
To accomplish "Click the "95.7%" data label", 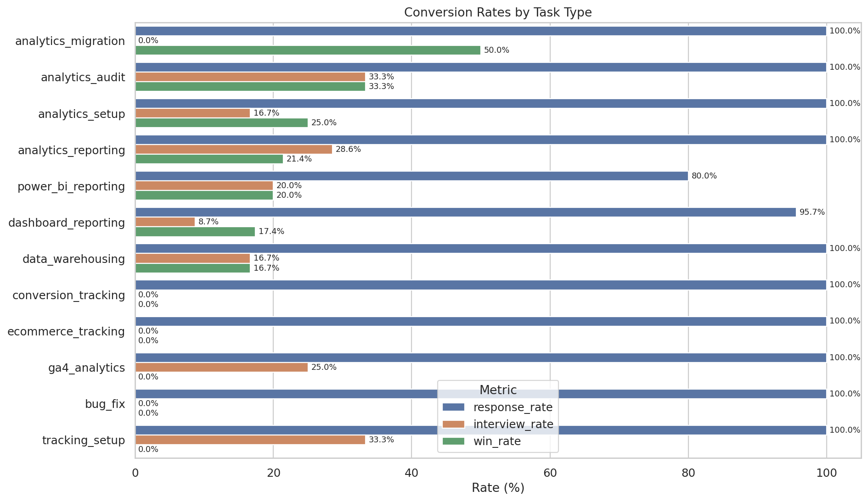I will point(812,212).
